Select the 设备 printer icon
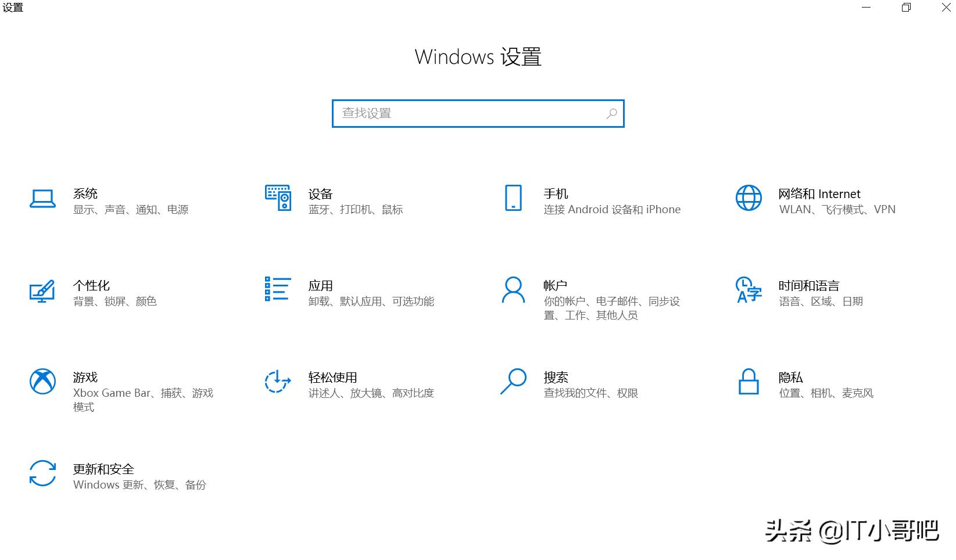This screenshot has height=560, width=956. 278,198
